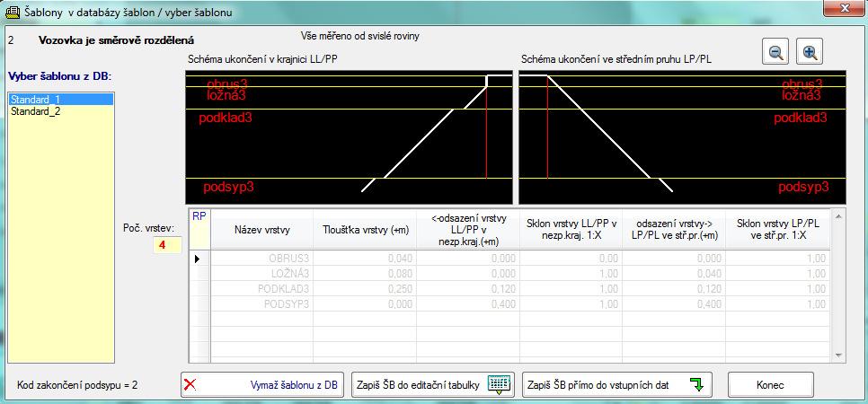The image size is (868, 404).
Task: Click the RP column header
Action: pyautogui.click(x=199, y=230)
